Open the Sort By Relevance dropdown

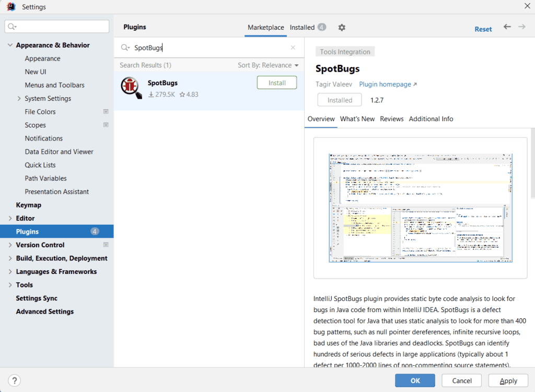pos(269,65)
